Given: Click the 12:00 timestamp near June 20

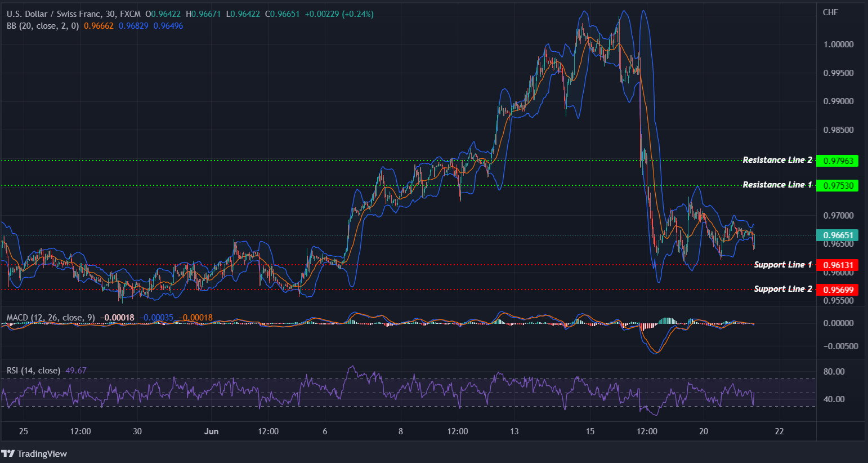Looking at the screenshot, I should click(x=647, y=431).
